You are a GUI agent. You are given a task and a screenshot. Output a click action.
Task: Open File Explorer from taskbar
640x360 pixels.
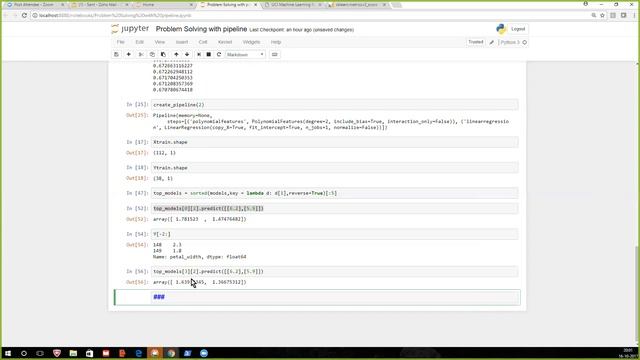[x=73, y=353]
